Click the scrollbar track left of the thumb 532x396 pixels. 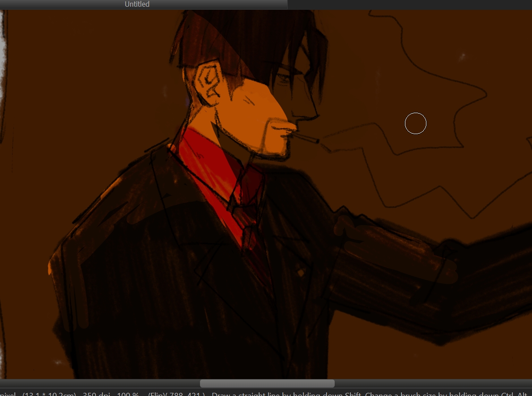pos(98,383)
